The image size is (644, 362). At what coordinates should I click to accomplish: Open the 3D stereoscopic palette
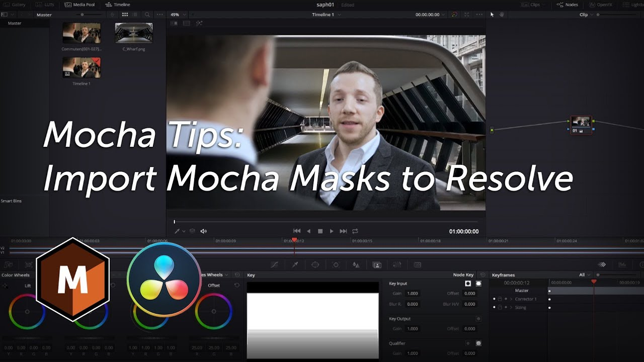coord(417,264)
